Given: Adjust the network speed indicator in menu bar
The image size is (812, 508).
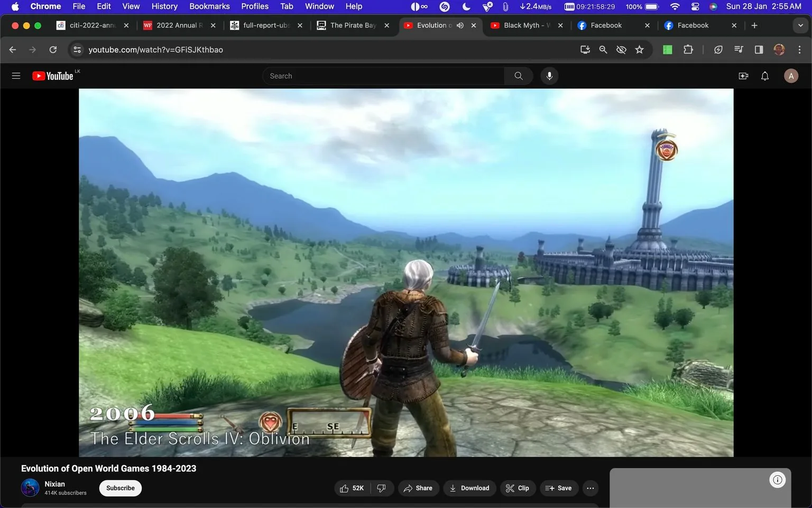Looking at the screenshot, I should (536, 6).
